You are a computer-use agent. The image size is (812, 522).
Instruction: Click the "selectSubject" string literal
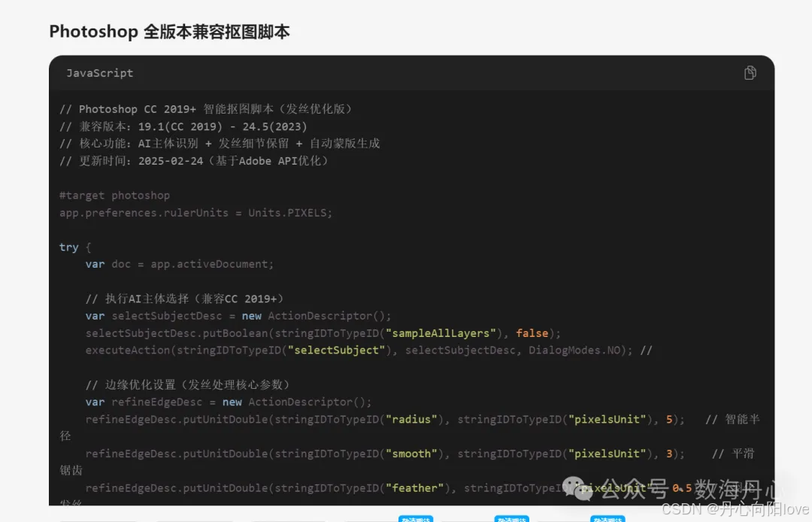336,351
